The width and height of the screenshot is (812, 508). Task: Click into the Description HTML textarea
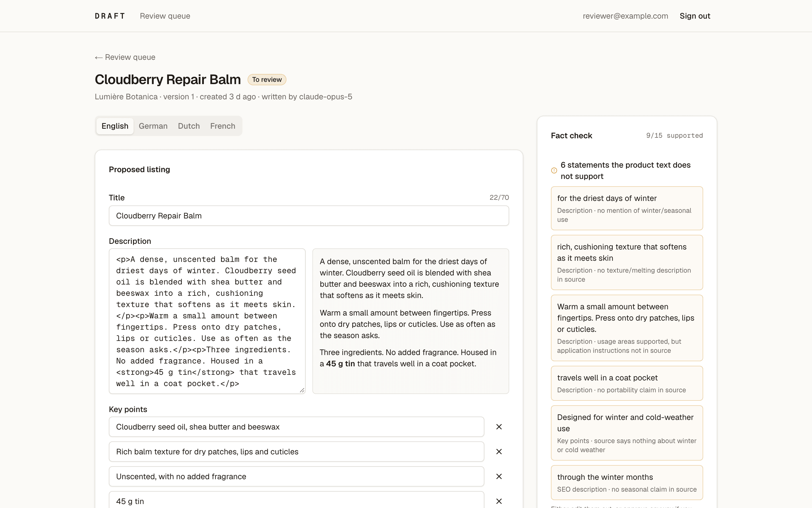click(x=207, y=321)
